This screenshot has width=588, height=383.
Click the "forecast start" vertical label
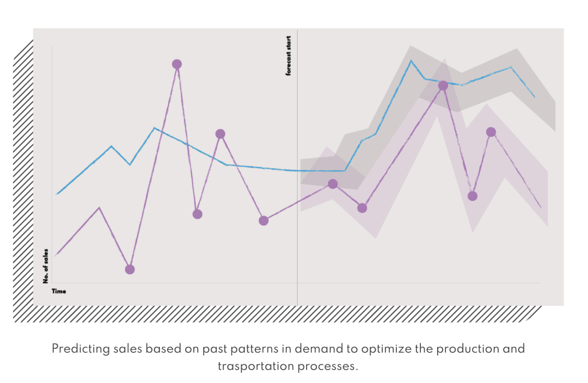click(289, 55)
